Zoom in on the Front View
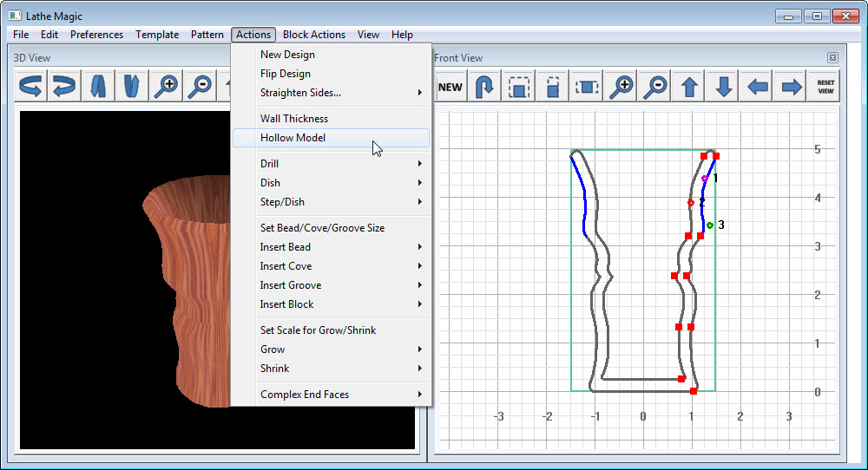 pos(621,87)
